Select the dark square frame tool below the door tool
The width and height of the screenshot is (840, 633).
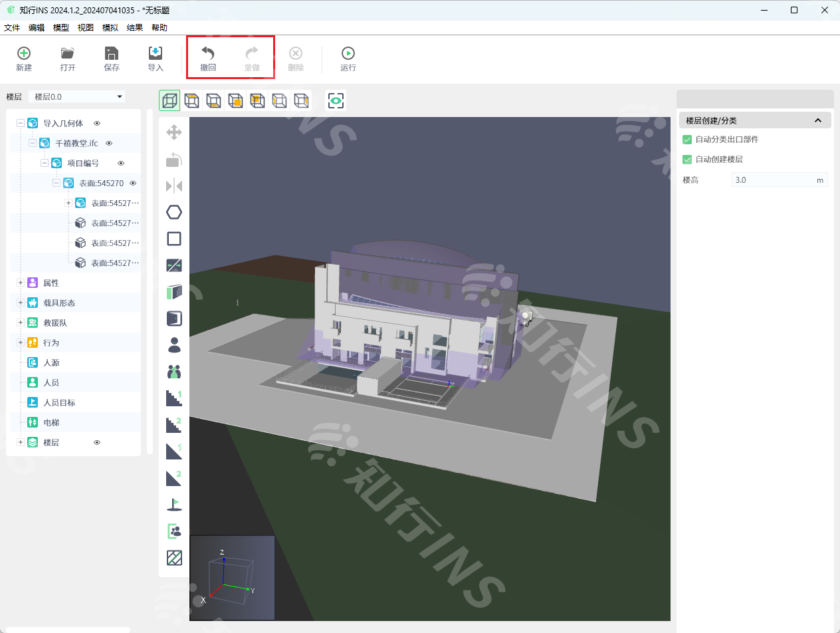click(174, 318)
